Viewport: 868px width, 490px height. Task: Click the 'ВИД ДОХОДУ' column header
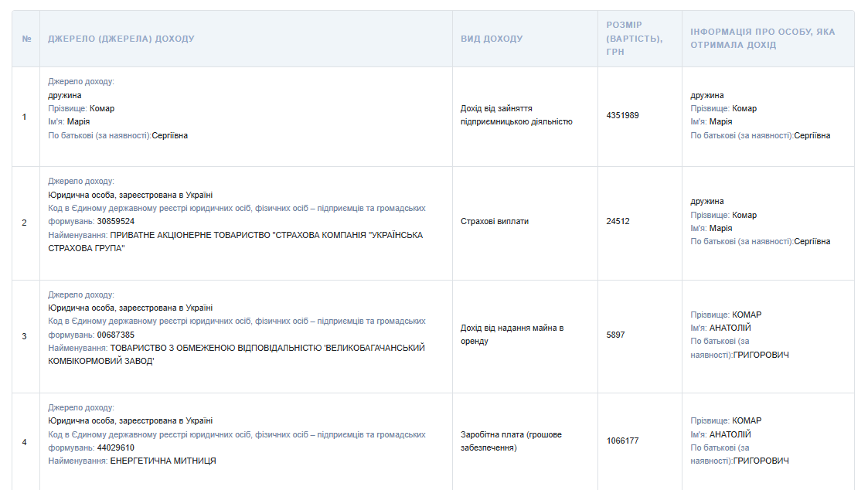525,39
